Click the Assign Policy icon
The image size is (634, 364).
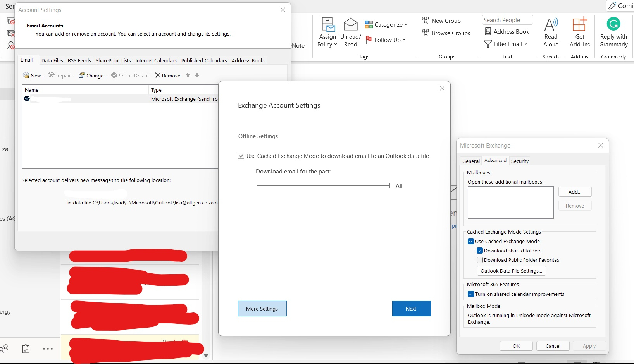328,24
